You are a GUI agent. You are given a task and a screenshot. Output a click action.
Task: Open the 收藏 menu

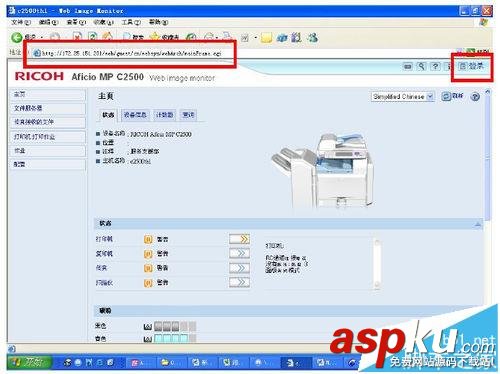104,22
